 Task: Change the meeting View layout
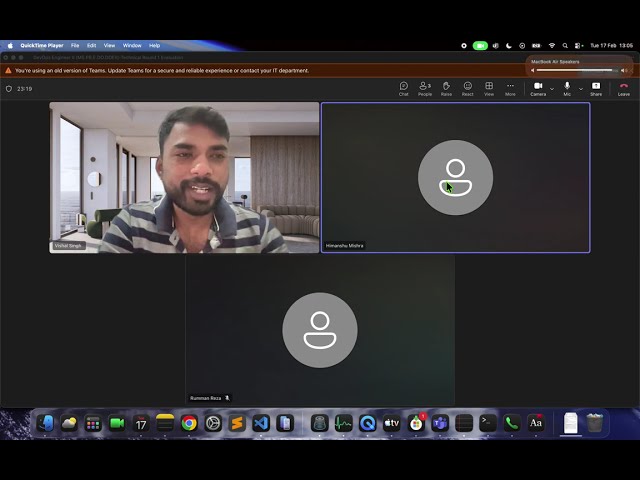[489, 89]
